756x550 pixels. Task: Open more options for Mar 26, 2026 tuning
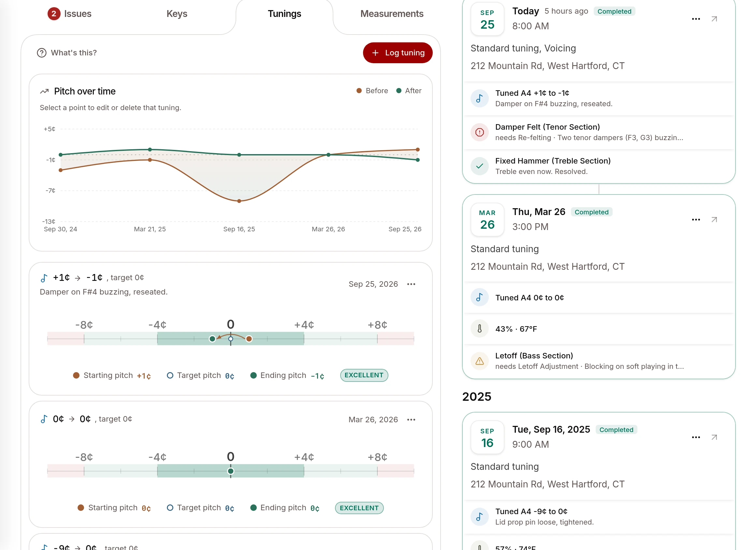click(411, 419)
